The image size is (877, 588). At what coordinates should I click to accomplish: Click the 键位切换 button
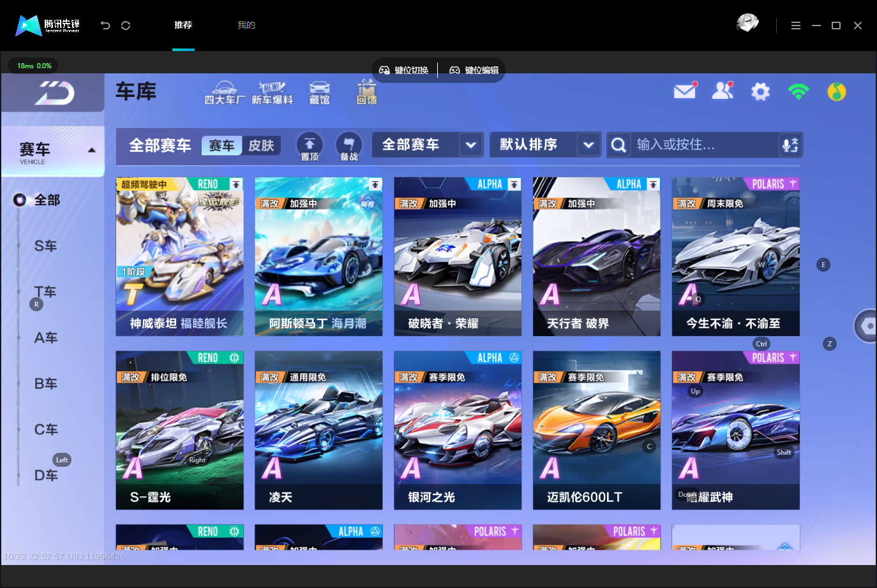(404, 70)
